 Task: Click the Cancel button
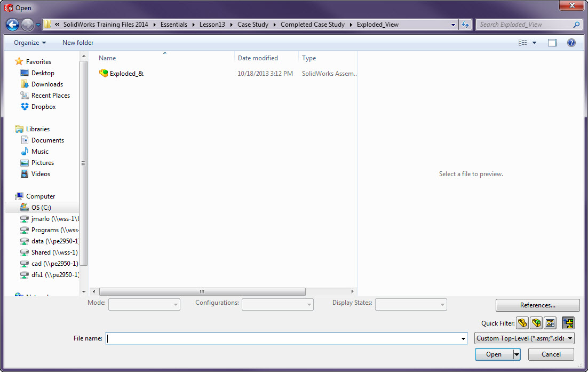coord(551,354)
